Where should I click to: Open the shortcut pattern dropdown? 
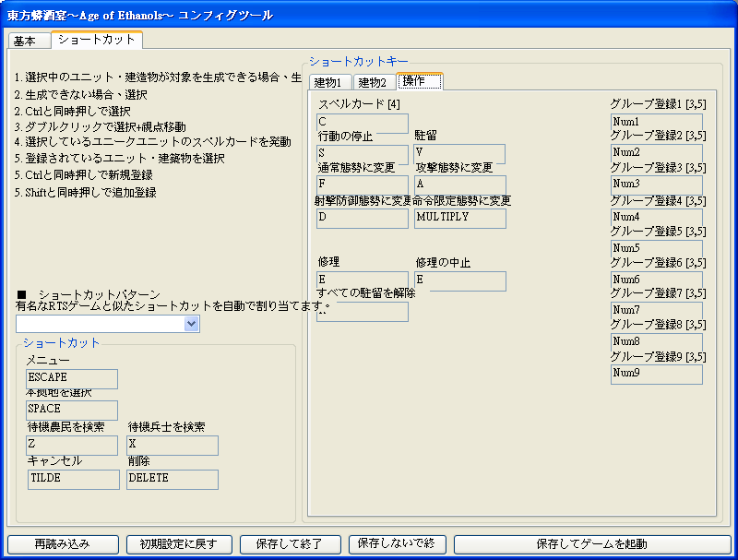coord(191,324)
